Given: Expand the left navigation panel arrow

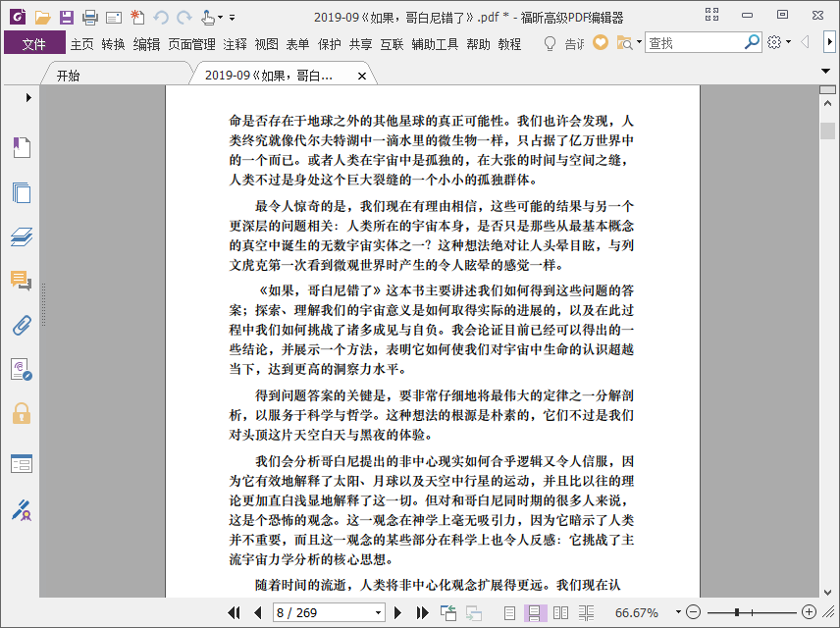Looking at the screenshot, I should pos(28,97).
